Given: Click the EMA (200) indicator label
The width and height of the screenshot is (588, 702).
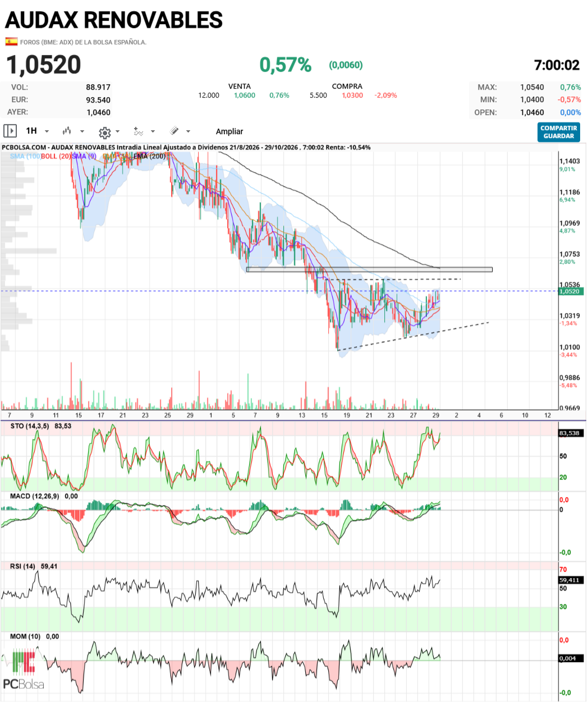Looking at the screenshot, I should [x=149, y=156].
